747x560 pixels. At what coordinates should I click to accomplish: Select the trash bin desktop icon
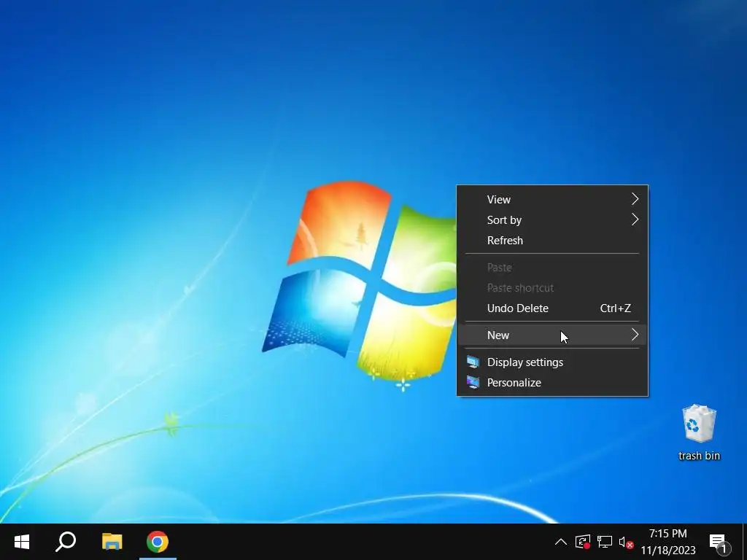(699, 432)
